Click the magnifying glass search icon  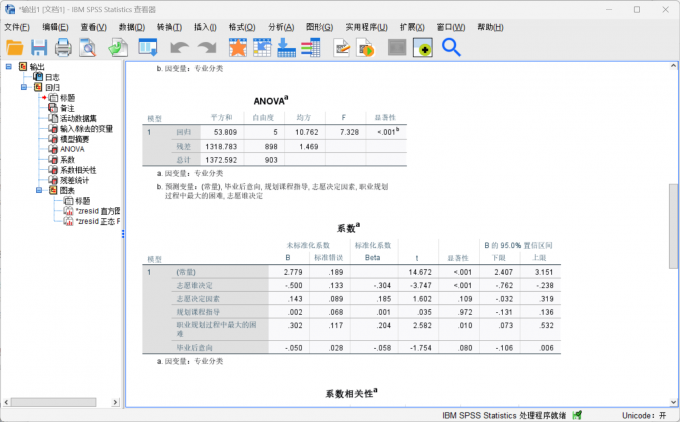451,47
